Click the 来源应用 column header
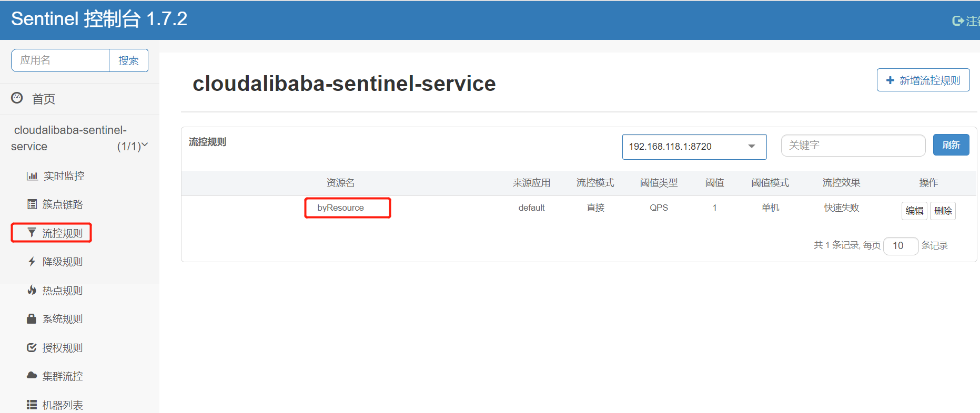Image resolution: width=980 pixels, height=413 pixels. [x=531, y=183]
